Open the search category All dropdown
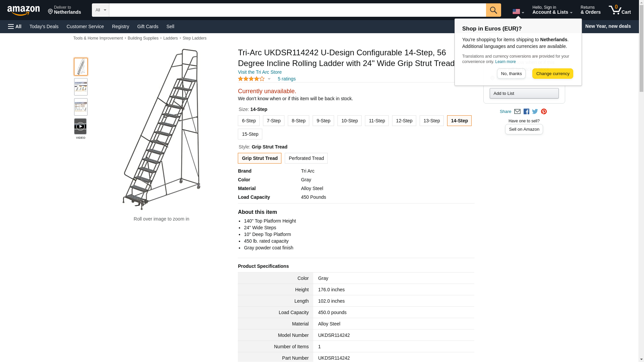644x362 pixels. pyautogui.click(x=100, y=10)
